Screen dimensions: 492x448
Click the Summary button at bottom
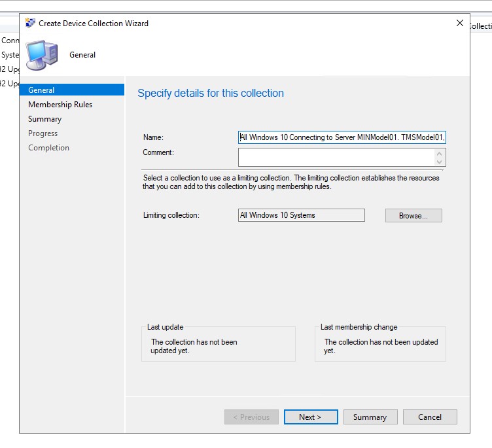click(370, 417)
